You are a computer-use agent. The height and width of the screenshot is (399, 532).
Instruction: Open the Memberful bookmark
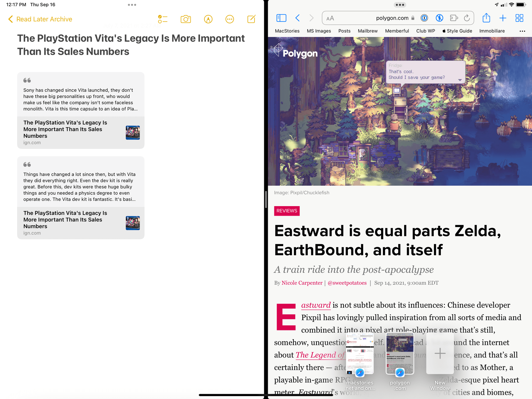(397, 31)
